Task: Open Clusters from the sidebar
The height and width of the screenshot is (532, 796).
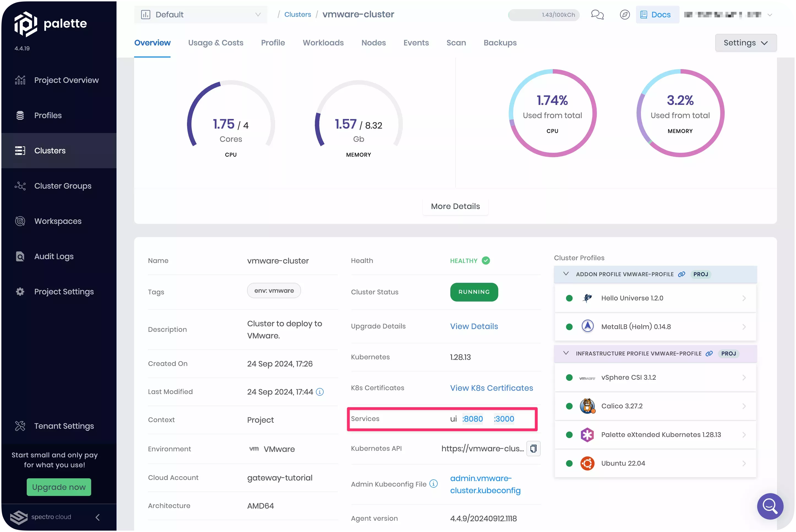Action: click(x=50, y=150)
